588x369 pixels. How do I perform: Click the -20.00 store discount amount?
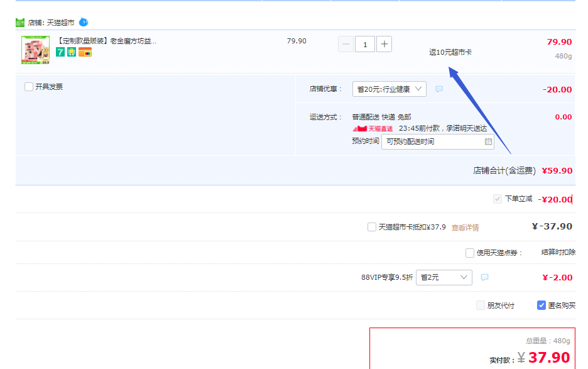coord(557,90)
